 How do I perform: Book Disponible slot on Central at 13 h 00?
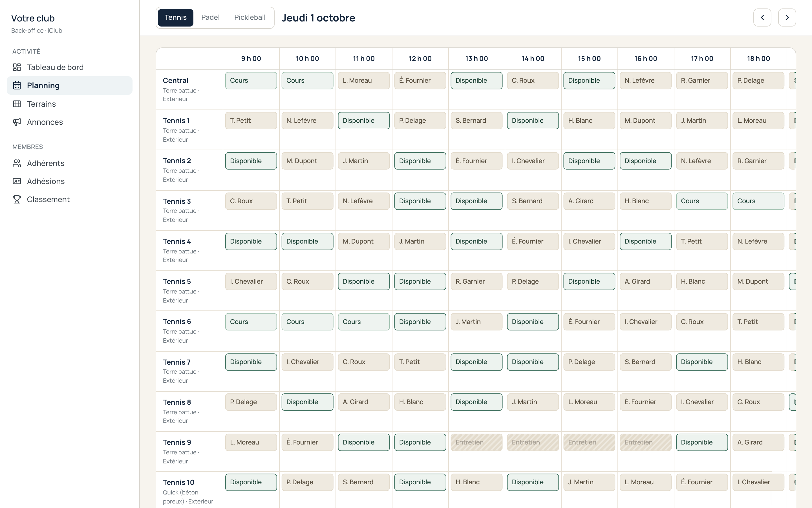coord(476,81)
